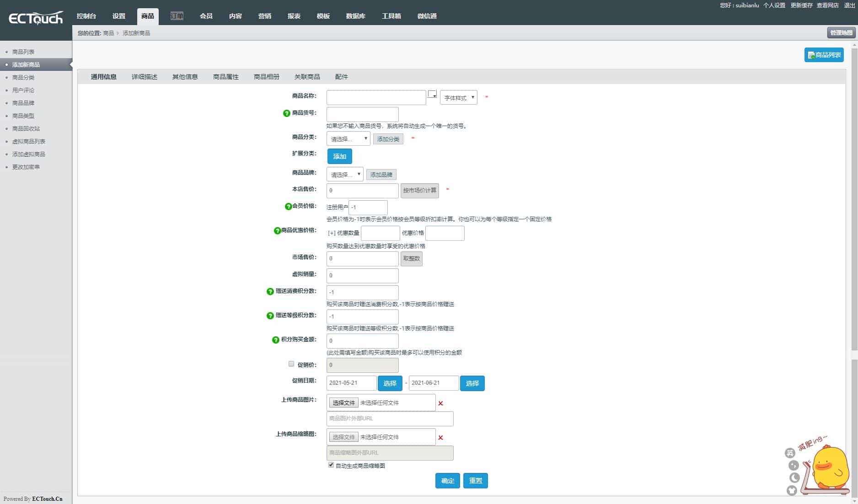Click the help icon beside 商品货号
Viewport: 858px width, 504px height.
click(286, 113)
